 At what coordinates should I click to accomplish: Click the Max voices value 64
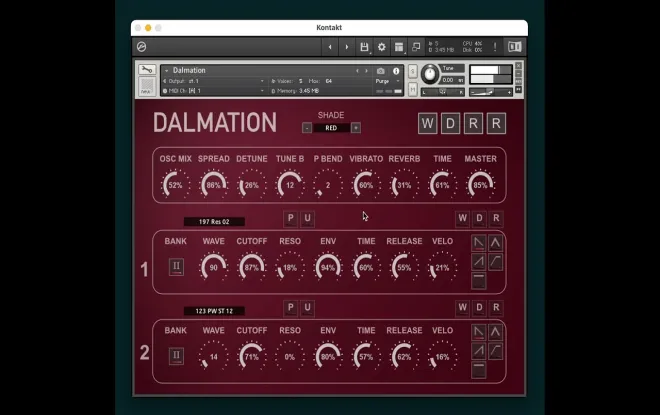(x=329, y=81)
